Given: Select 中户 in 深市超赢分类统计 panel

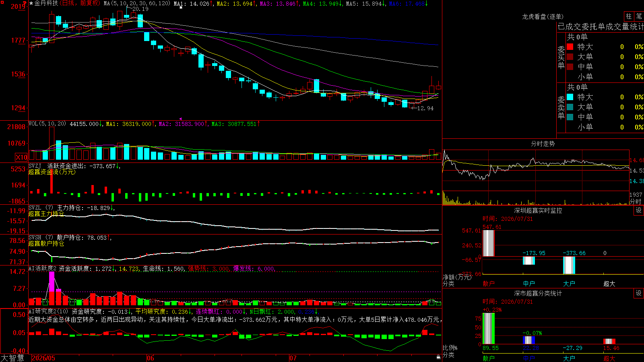Looking at the screenshot, I should 529,358.
